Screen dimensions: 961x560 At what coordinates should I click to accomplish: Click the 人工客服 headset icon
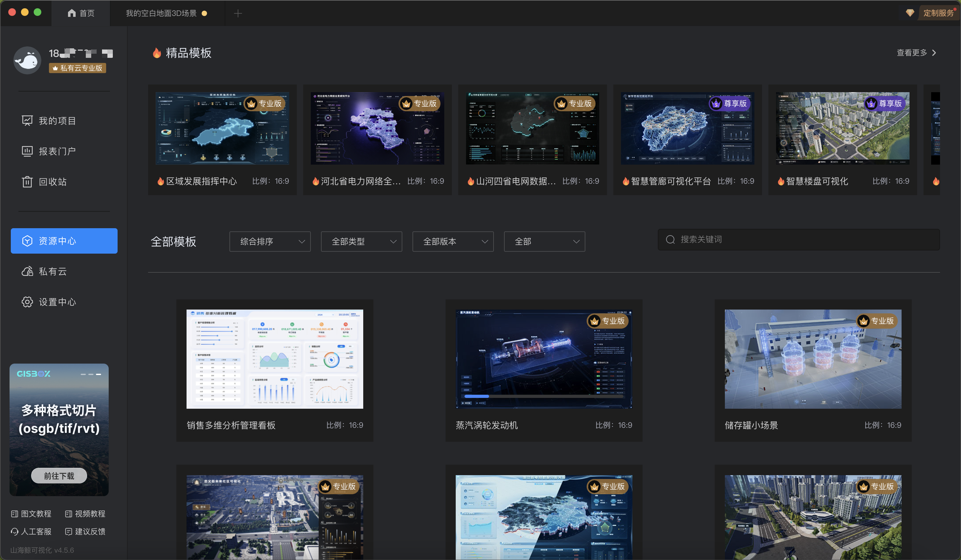pos(15,531)
